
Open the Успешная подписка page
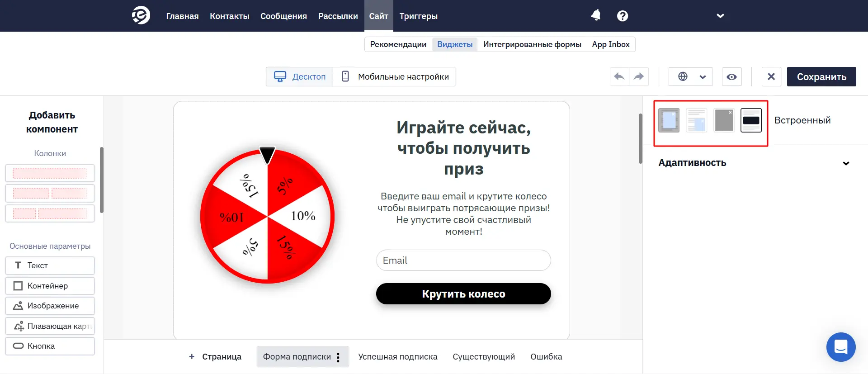point(398,357)
